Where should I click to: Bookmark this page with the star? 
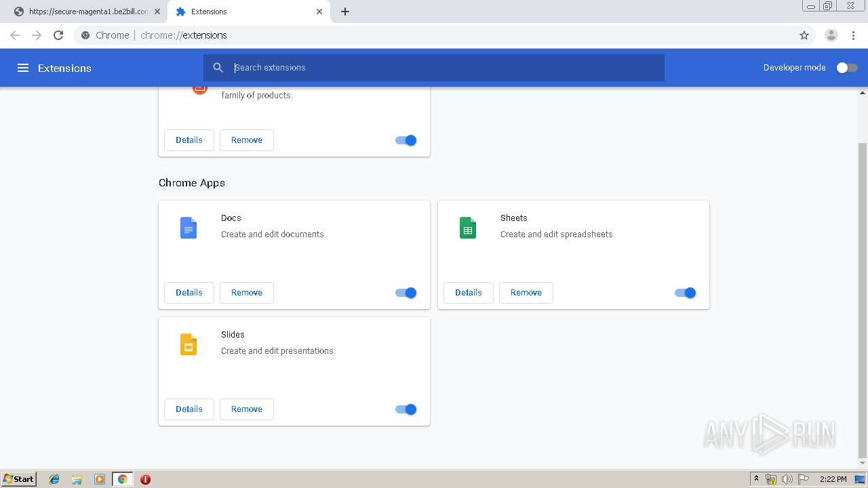coord(804,35)
